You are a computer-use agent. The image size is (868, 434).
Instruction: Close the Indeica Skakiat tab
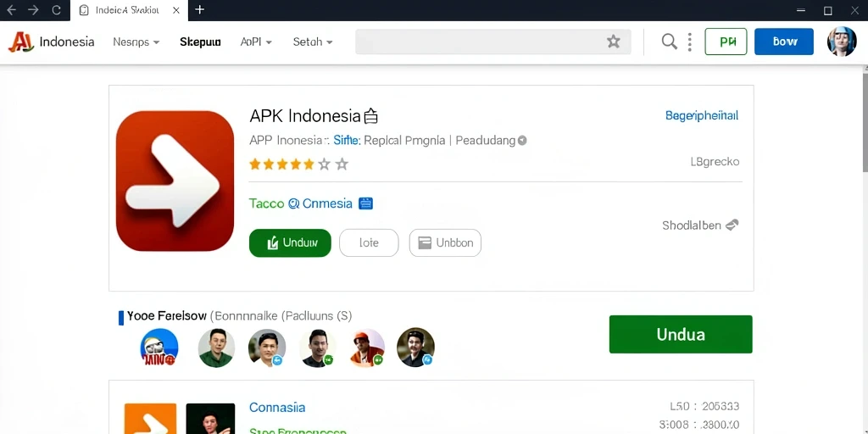pyautogui.click(x=176, y=10)
